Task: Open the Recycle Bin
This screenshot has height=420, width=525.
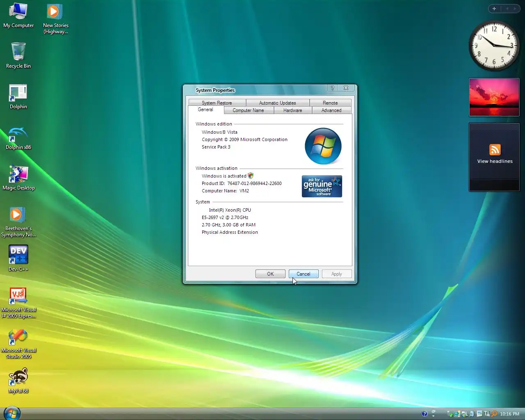Action: 18,55
